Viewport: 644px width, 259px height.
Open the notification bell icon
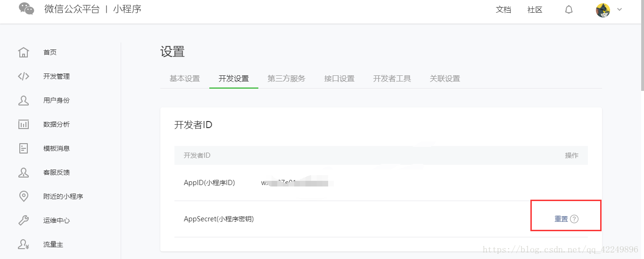[x=569, y=10]
